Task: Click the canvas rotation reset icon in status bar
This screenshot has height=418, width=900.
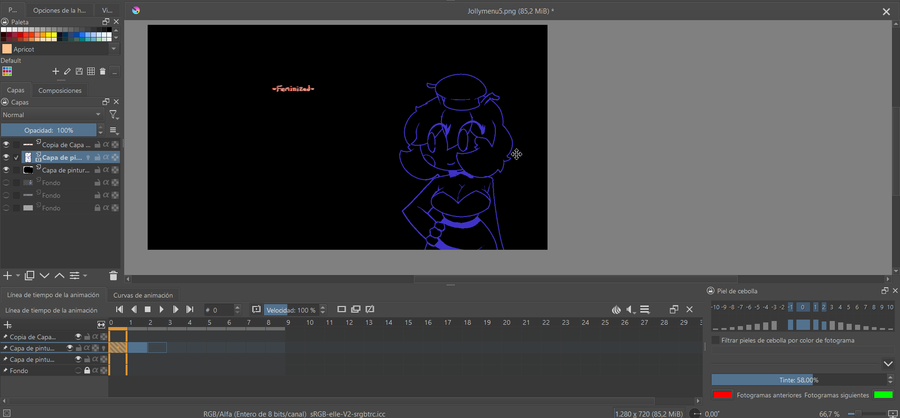Action: (696, 413)
